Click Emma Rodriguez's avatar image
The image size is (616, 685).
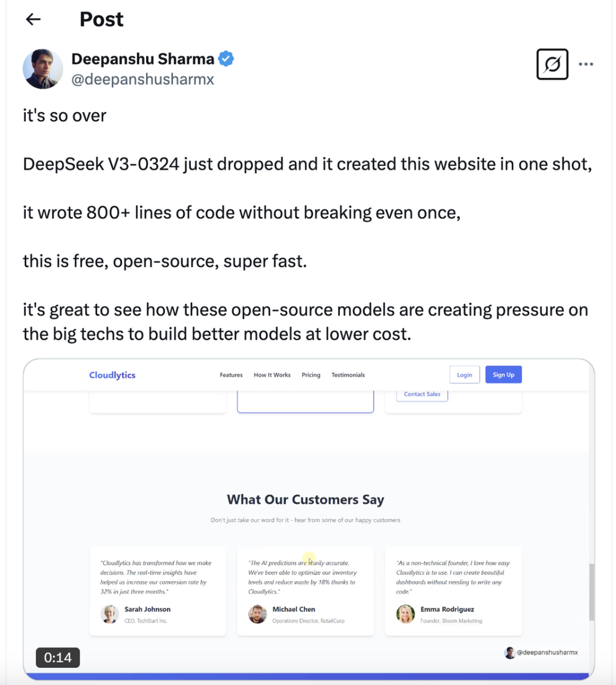point(406,614)
